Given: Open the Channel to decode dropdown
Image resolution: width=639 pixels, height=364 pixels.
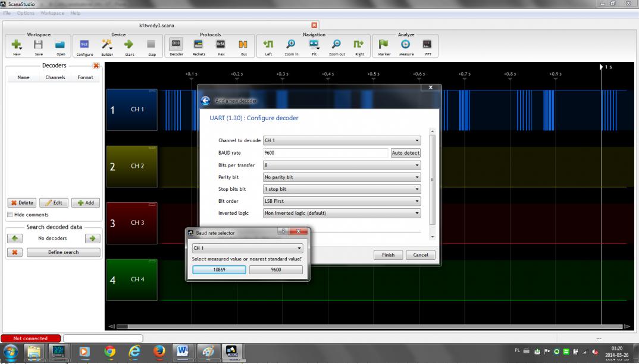Looking at the screenshot, I should click(x=342, y=140).
